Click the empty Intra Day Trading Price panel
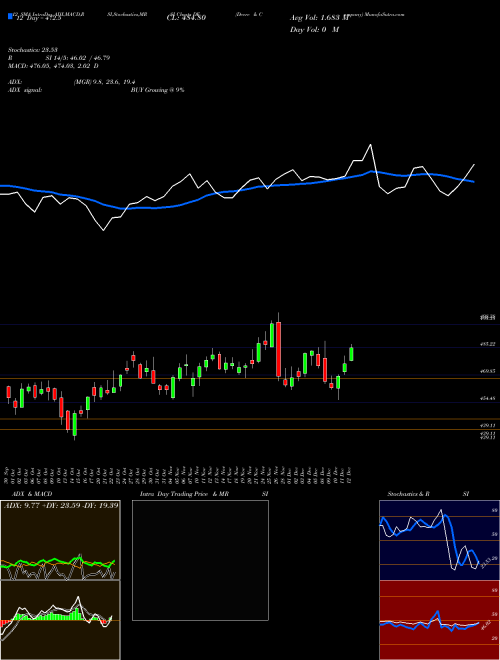The height and width of the screenshot is (660, 500). (x=200, y=560)
